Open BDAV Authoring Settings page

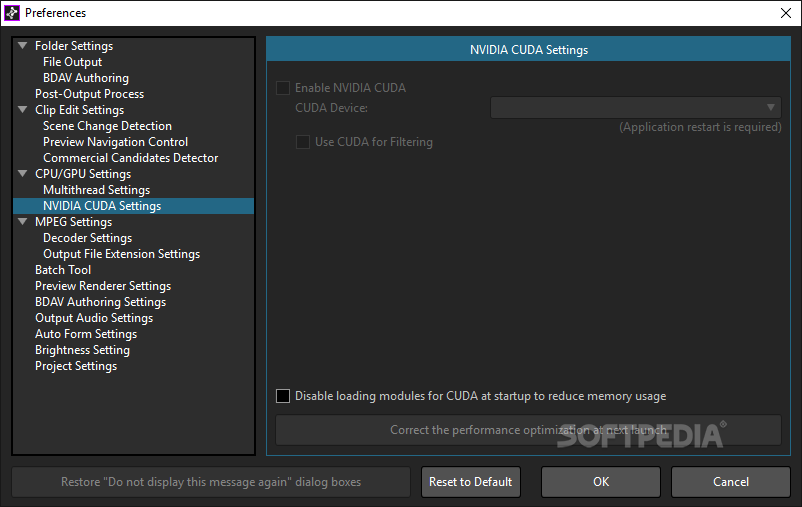pos(101,302)
